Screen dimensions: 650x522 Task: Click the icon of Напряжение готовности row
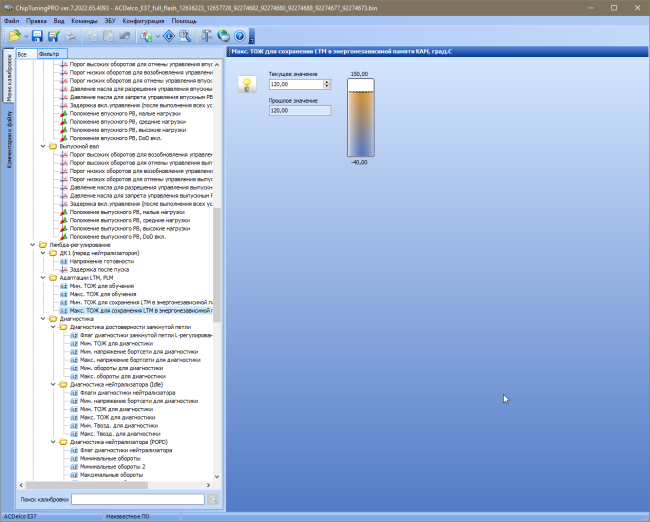[x=63, y=262]
